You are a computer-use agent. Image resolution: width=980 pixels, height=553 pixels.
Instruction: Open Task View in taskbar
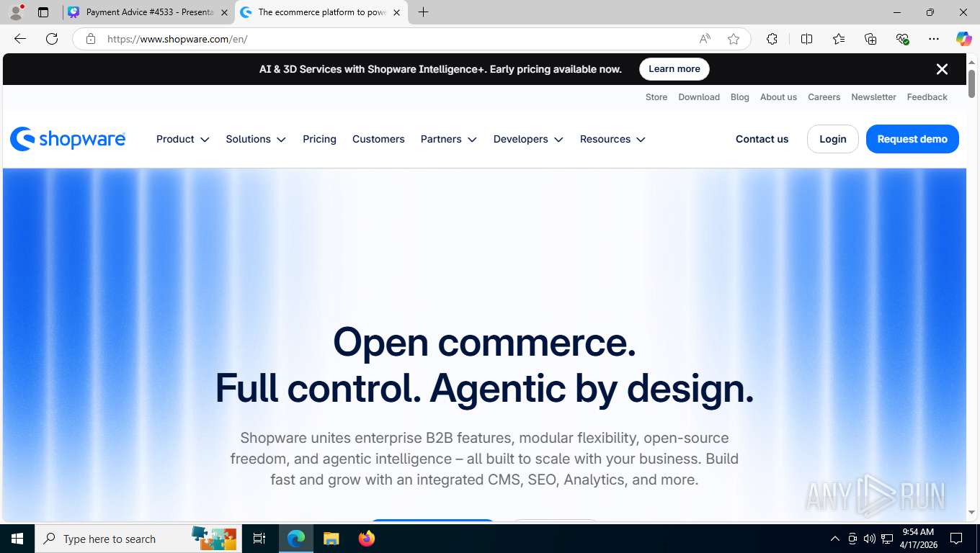(x=259, y=539)
